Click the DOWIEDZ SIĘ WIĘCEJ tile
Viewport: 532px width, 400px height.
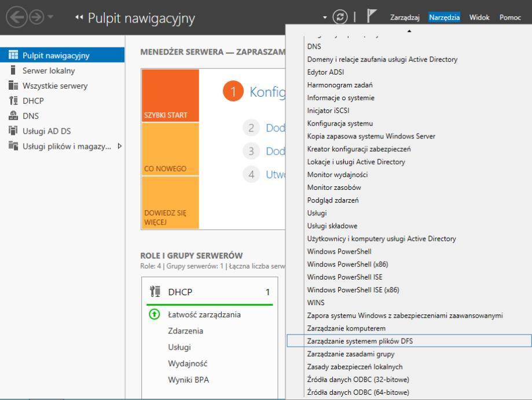170,203
